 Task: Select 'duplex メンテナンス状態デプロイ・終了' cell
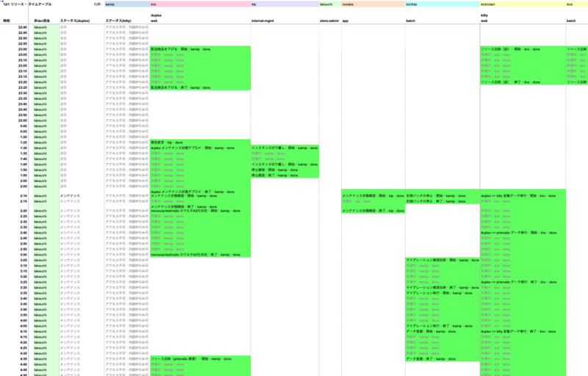point(200,192)
